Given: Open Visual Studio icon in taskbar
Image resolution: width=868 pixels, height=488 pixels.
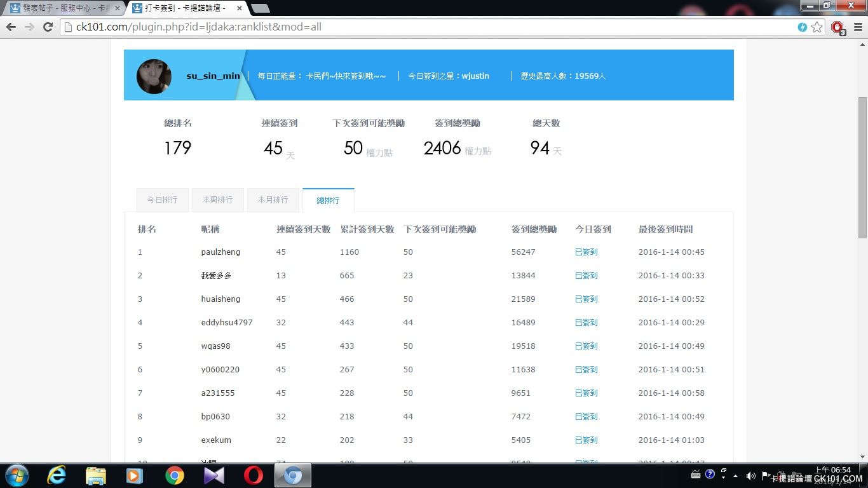Looking at the screenshot, I should click(214, 475).
